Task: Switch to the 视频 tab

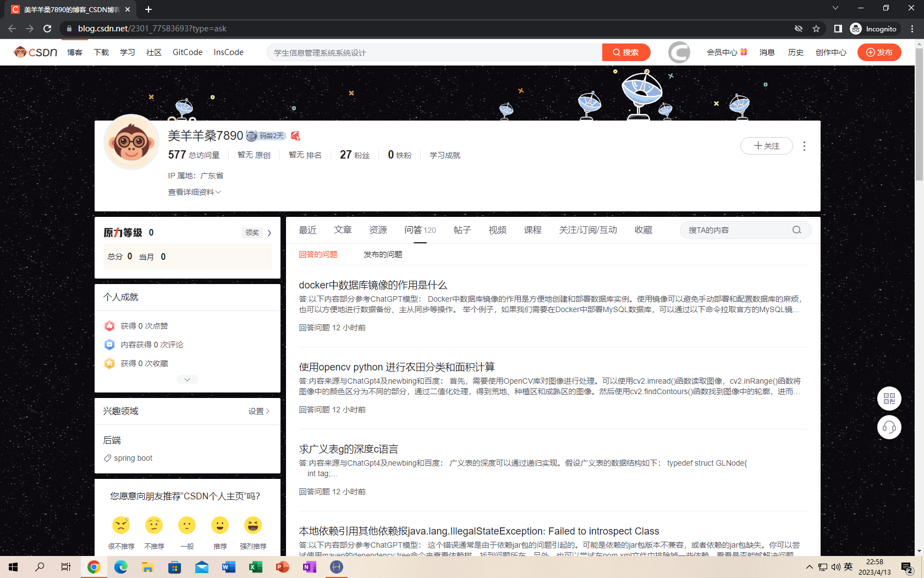Action: coord(497,230)
